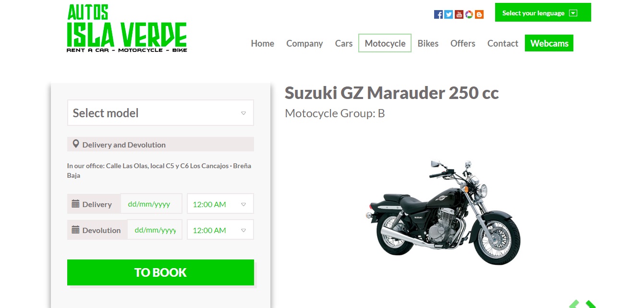Open the Facebook page icon
The height and width of the screenshot is (308, 644).
[438, 14]
